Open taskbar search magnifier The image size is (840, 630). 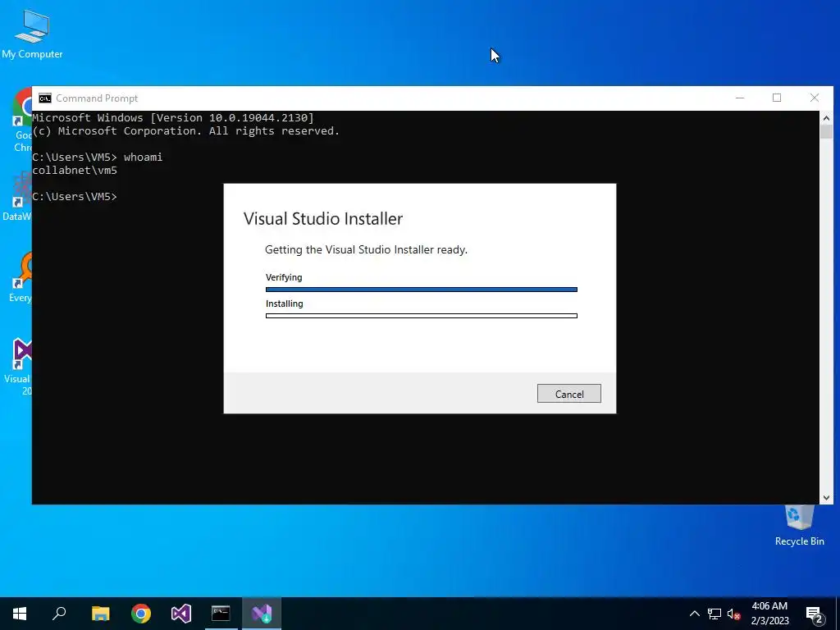(59, 614)
